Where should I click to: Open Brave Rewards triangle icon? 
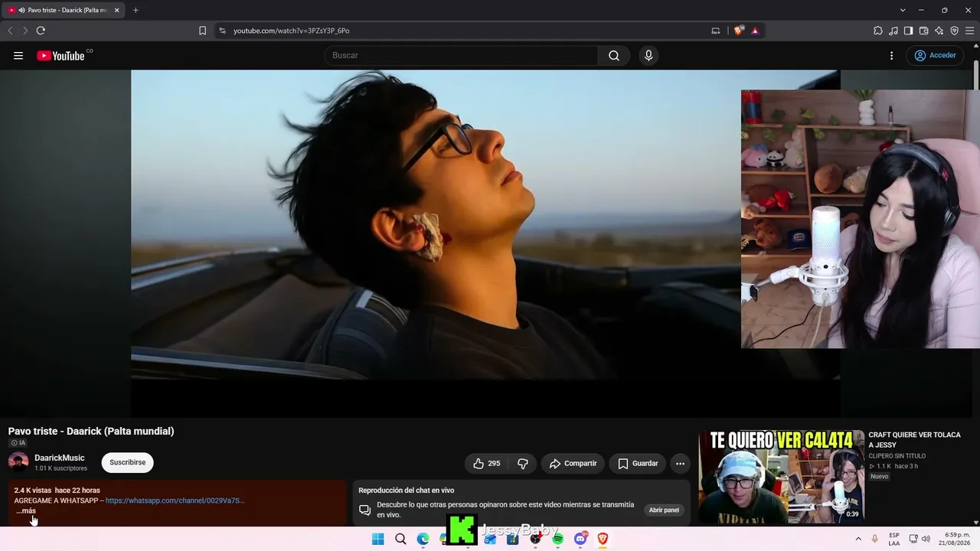coord(755,31)
